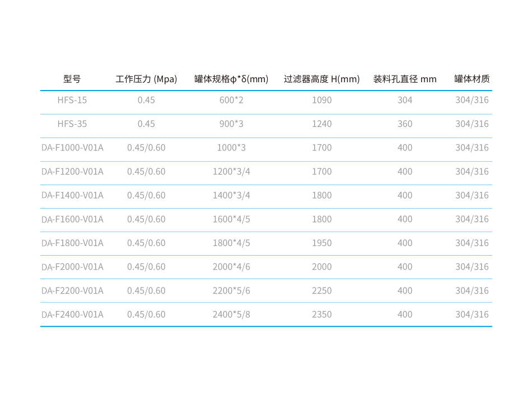
Task: Select model DA-F2400-V01A
Action: point(72,314)
